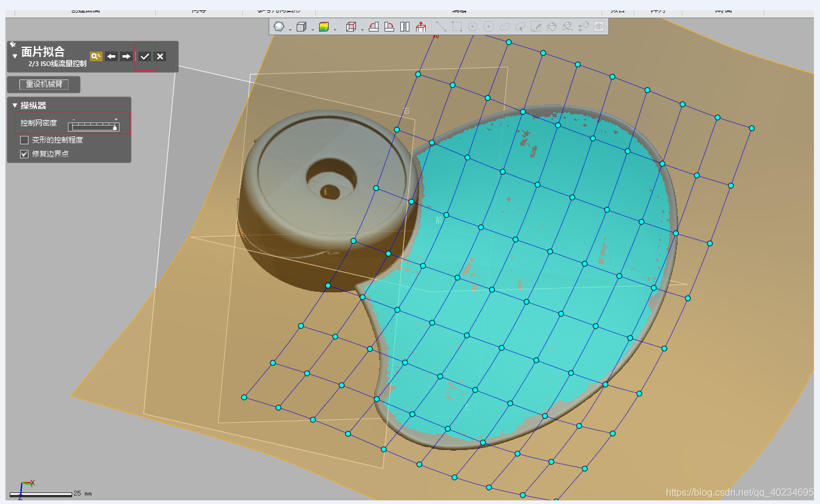820x504 pixels.
Task: Click the gray solid cube display icon
Action: click(x=301, y=27)
